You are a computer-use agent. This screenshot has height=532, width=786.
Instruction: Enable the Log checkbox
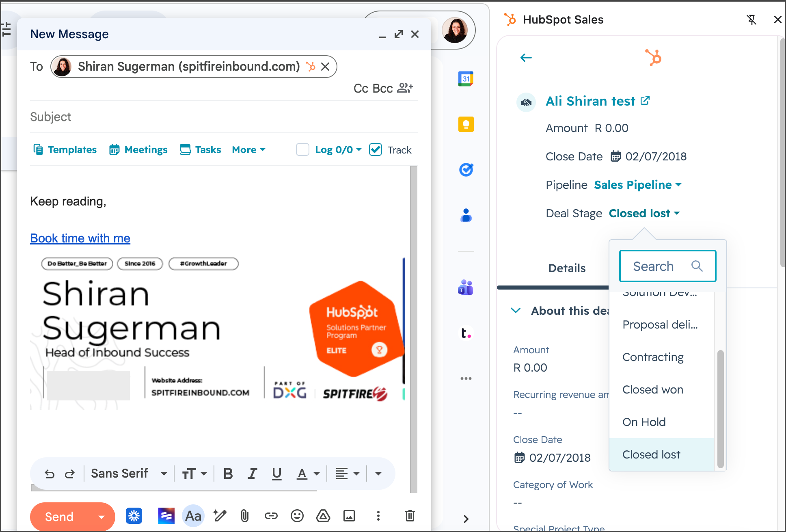pyautogui.click(x=302, y=150)
